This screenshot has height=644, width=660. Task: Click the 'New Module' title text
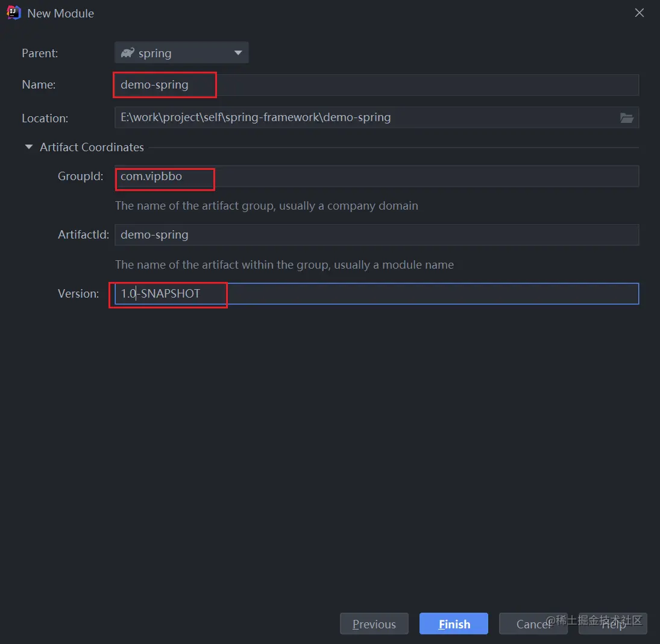coord(61,13)
